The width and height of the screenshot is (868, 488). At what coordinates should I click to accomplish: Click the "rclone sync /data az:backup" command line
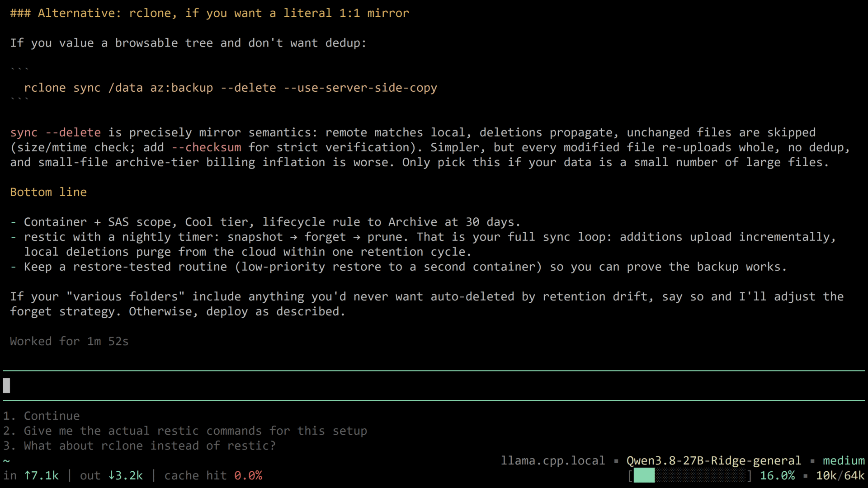click(x=231, y=88)
